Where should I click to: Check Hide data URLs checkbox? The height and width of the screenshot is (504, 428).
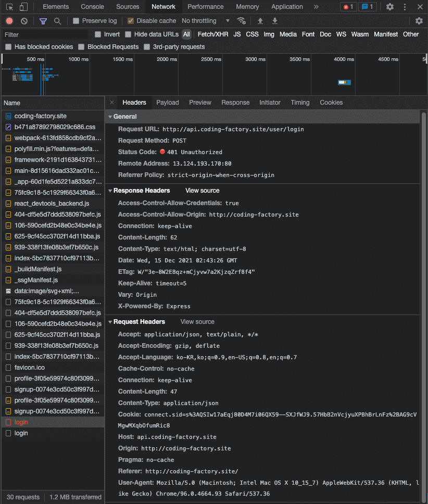(x=128, y=34)
